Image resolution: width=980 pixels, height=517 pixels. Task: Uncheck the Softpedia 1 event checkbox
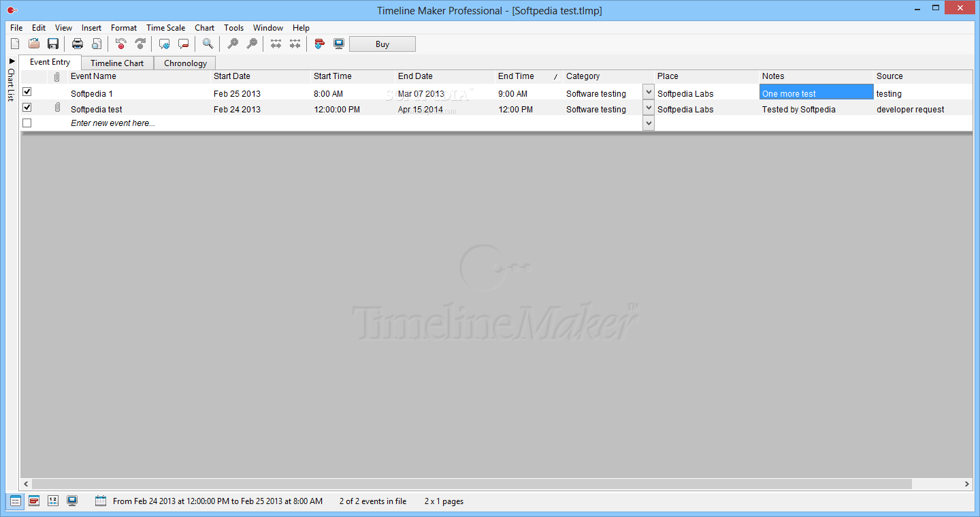(27, 92)
